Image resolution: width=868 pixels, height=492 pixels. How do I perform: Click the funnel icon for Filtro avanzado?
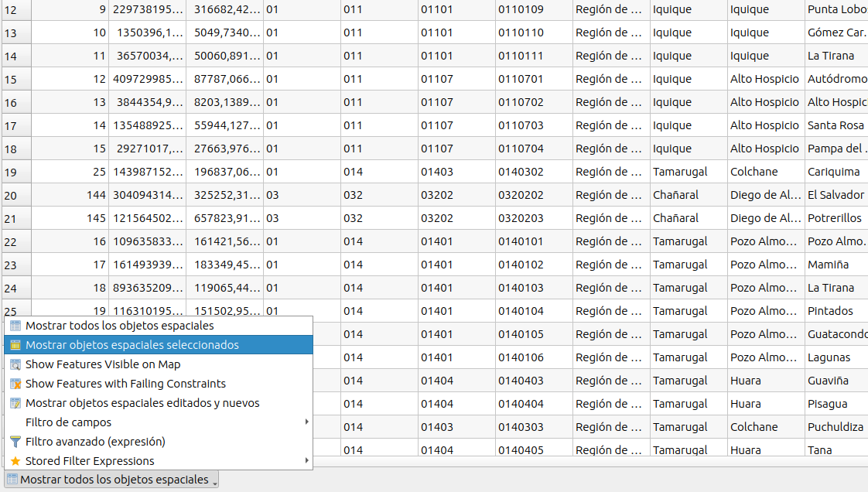pos(15,442)
